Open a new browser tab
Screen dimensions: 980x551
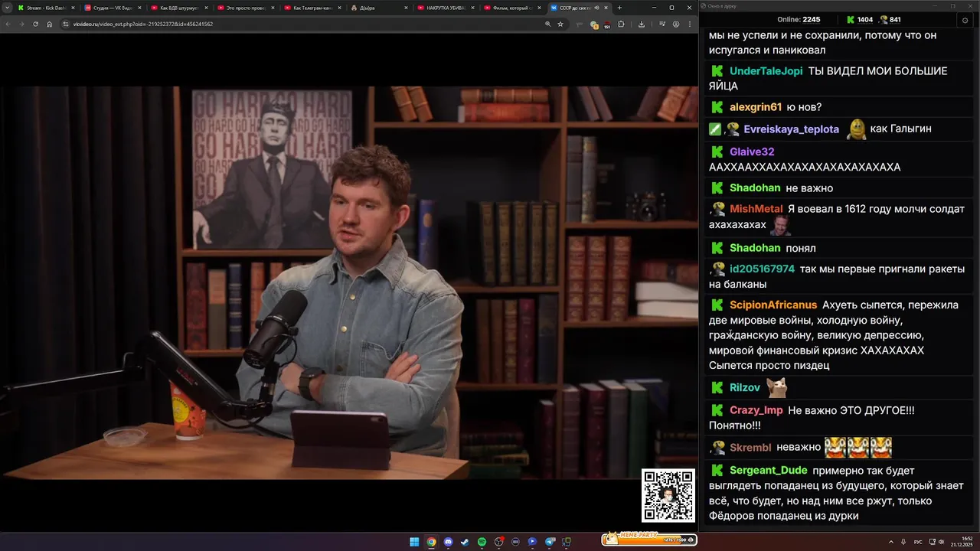click(619, 8)
